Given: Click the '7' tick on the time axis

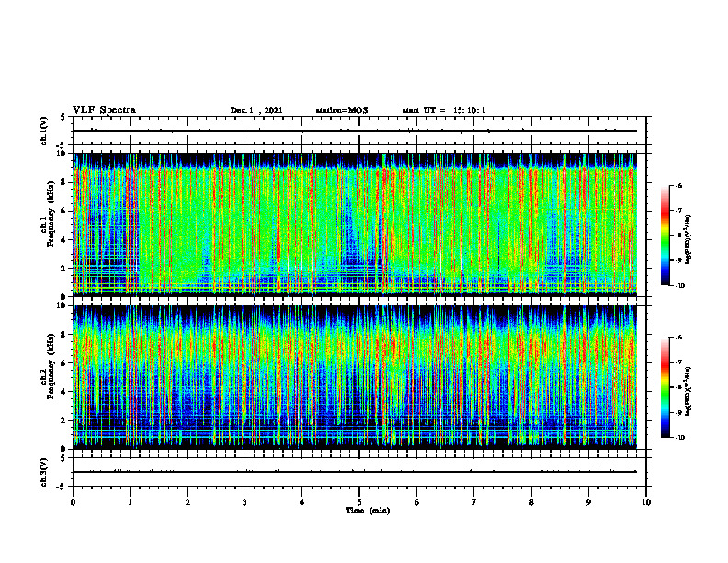Looking at the screenshot, I should (474, 502).
